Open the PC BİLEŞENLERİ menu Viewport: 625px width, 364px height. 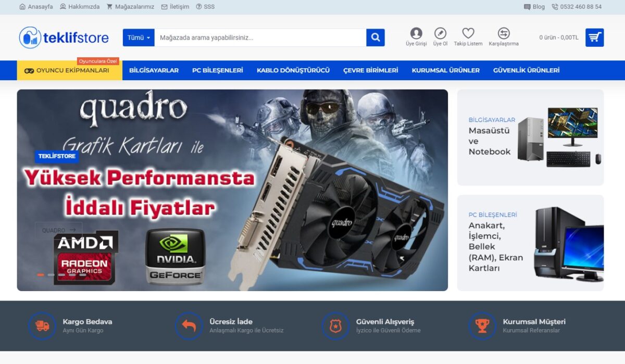tap(217, 70)
